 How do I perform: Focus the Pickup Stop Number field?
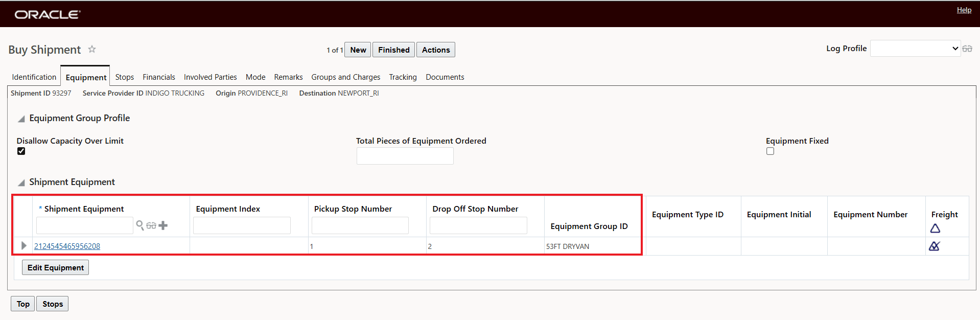[360, 225]
